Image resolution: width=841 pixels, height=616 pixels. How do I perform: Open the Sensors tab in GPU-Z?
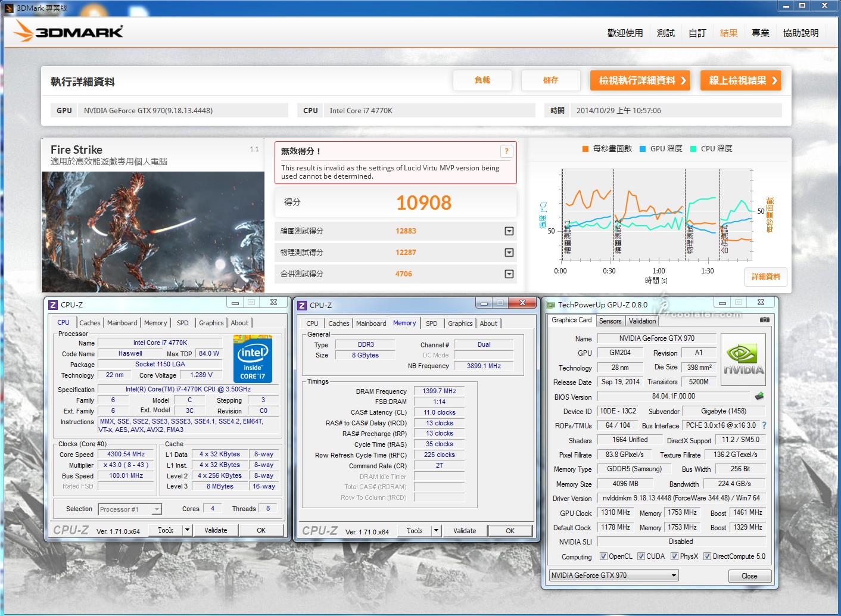click(x=610, y=321)
